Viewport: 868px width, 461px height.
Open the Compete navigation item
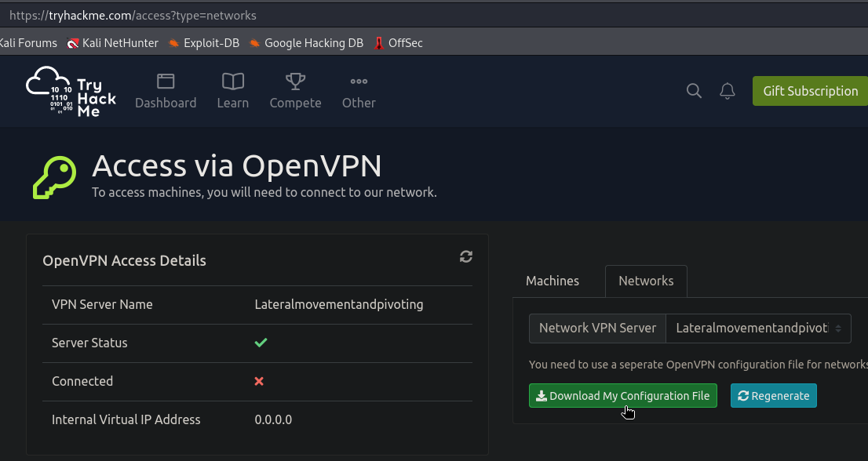pos(295,91)
